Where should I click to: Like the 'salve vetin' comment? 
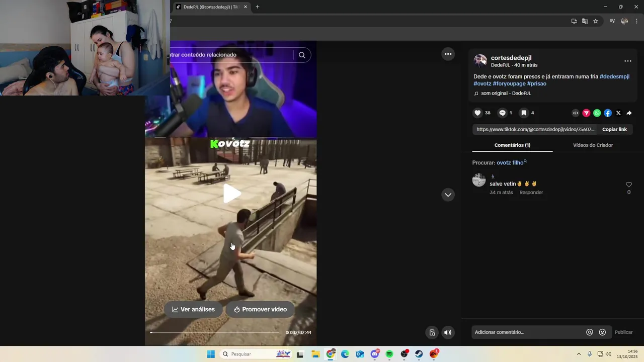[628, 185]
